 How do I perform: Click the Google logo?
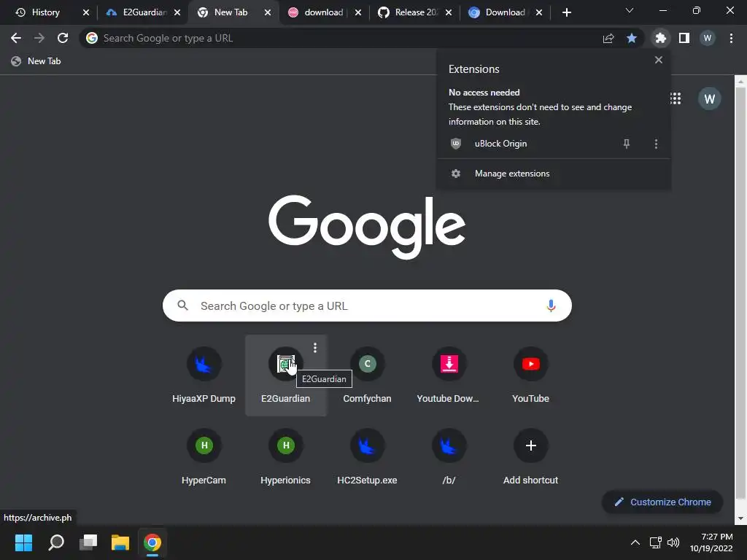[367, 227]
